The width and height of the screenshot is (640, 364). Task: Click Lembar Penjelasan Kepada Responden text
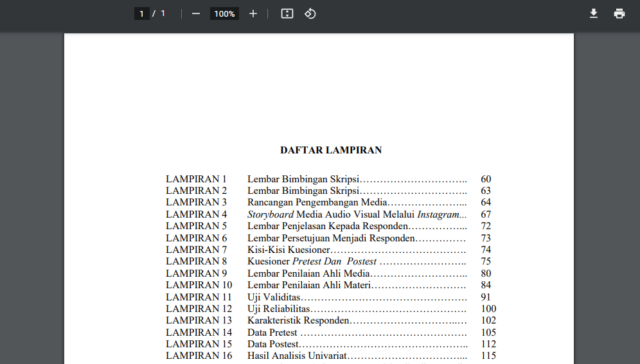(x=328, y=226)
